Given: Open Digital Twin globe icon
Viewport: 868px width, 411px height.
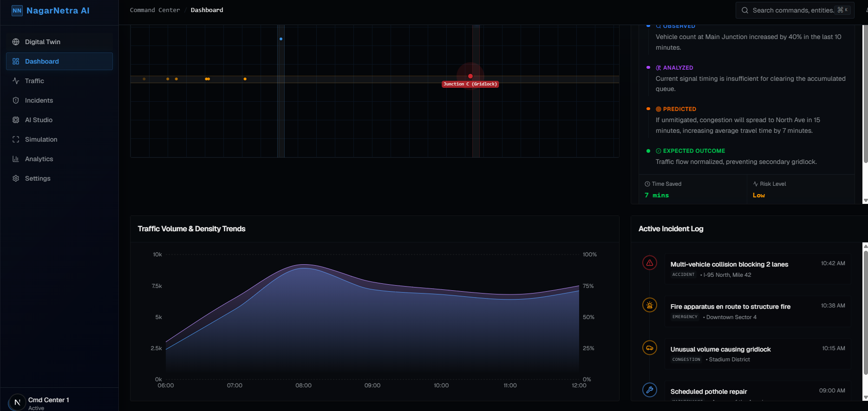Looking at the screenshot, I should (x=16, y=42).
